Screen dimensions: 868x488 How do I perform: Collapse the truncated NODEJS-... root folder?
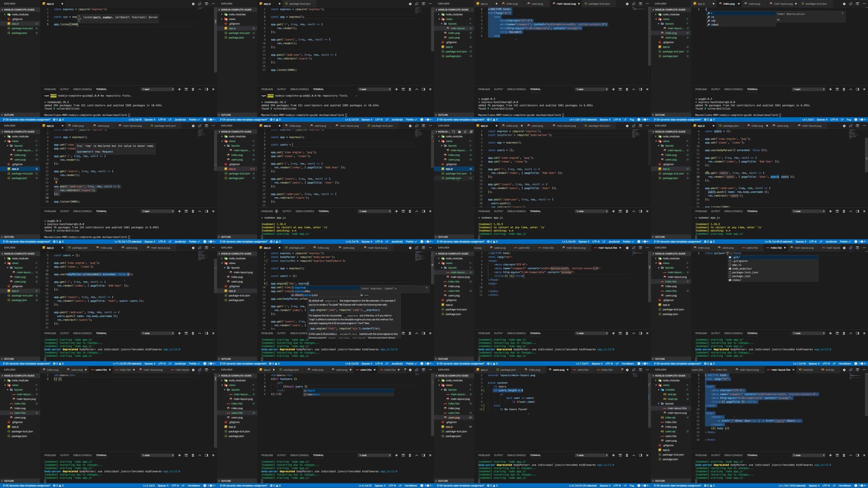point(444,132)
